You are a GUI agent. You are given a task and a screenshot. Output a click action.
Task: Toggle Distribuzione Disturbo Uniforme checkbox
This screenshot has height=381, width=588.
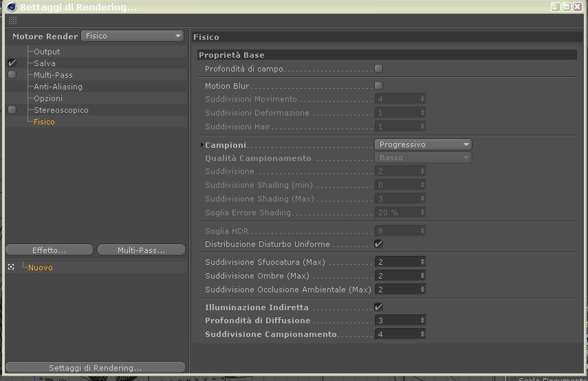pos(379,243)
